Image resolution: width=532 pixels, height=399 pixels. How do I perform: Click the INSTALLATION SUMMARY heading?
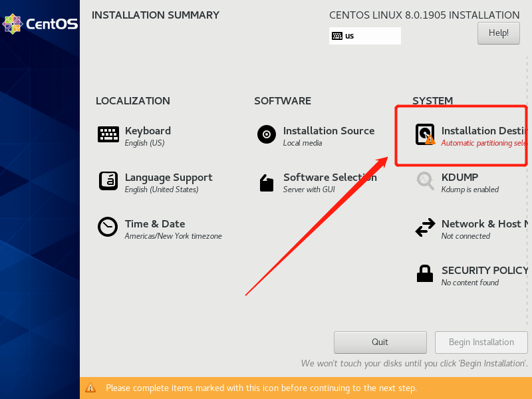point(156,15)
